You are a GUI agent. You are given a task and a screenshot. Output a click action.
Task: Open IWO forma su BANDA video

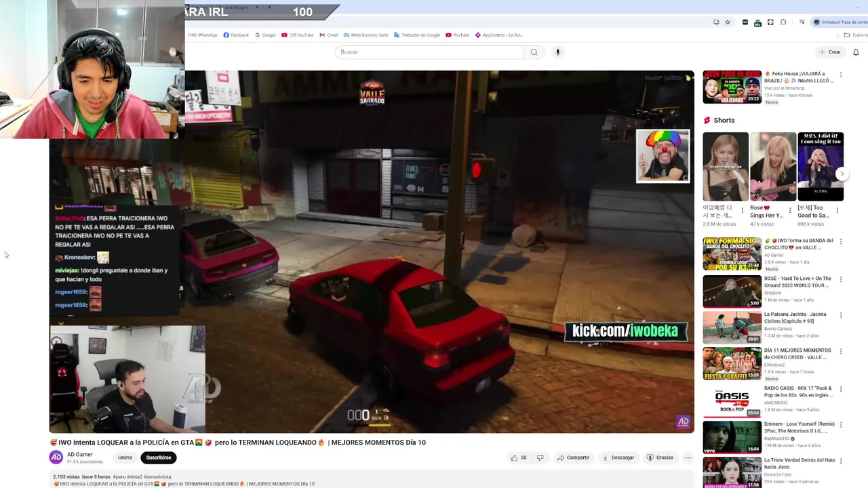732,253
